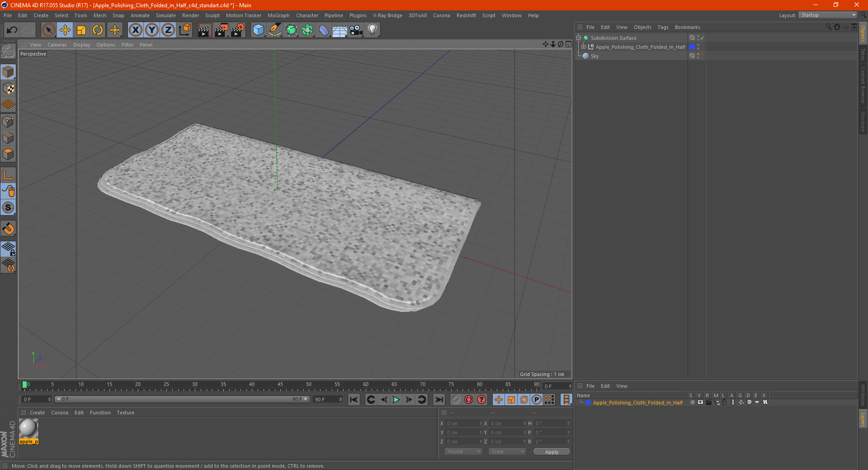868x470 pixels.
Task: Add a Subdivision Surface generator
Action: point(291,30)
